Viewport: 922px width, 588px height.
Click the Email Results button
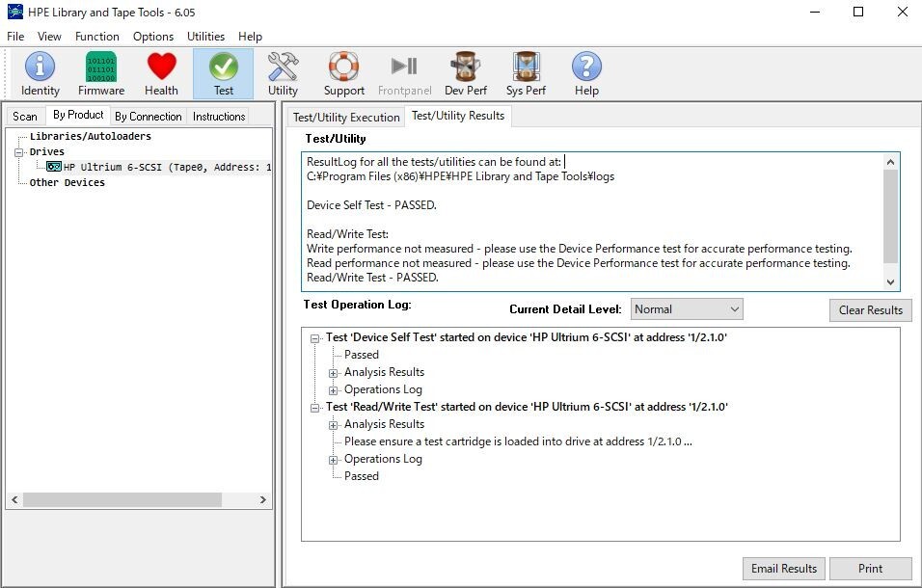[784, 568]
